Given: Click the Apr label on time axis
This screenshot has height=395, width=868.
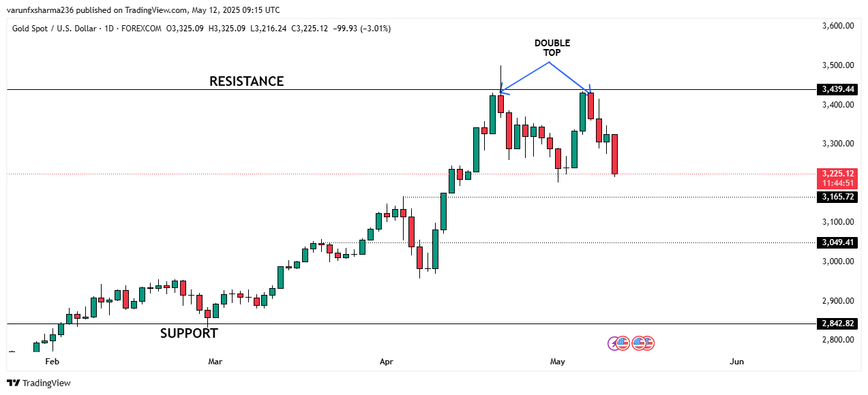Looking at the screenshot, I should [x=387, y=362].
